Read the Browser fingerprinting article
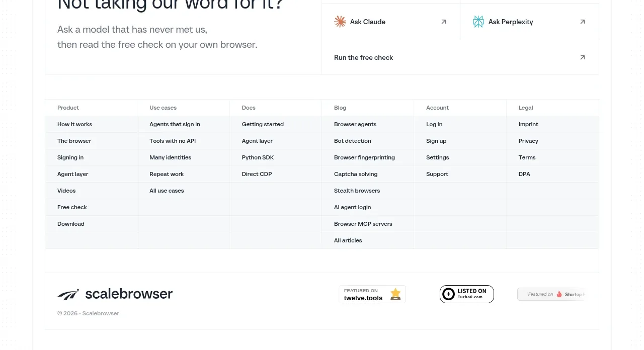 tap(364, 157)
